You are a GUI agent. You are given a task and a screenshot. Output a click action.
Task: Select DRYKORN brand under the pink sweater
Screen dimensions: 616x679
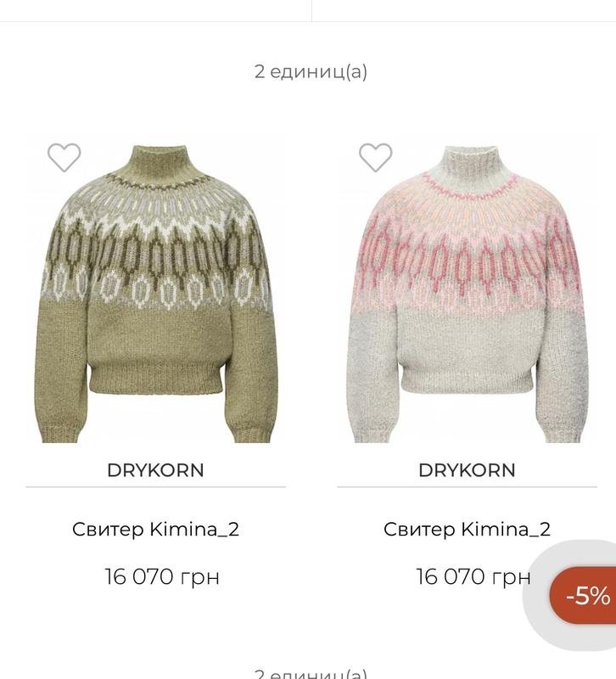tap(467, 470)
